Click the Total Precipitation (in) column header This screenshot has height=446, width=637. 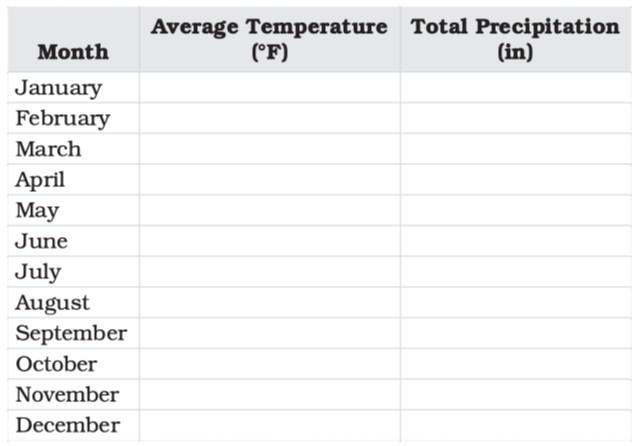click(515, 39)
